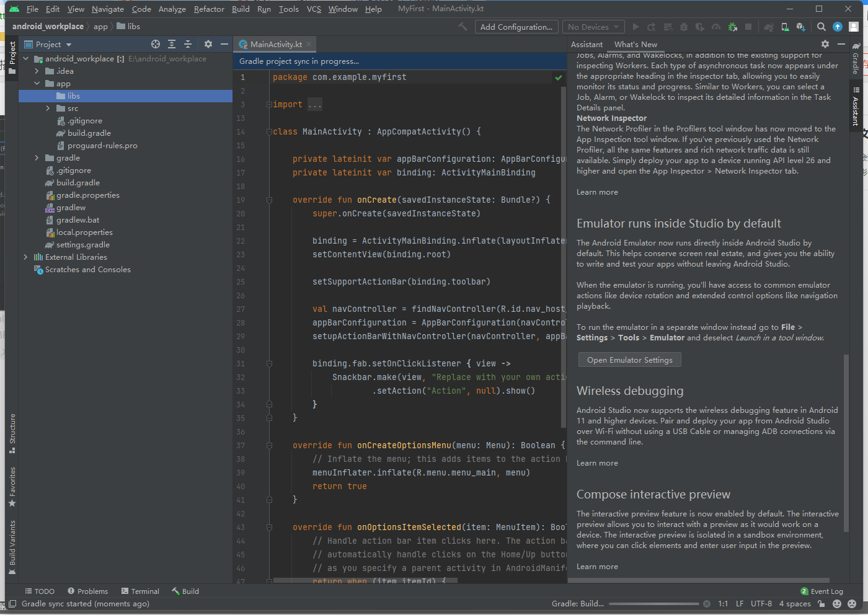Click Attach Debugger to Android Process icon
The height and width of the screenshot is (615, 868).
coord(733,27)
